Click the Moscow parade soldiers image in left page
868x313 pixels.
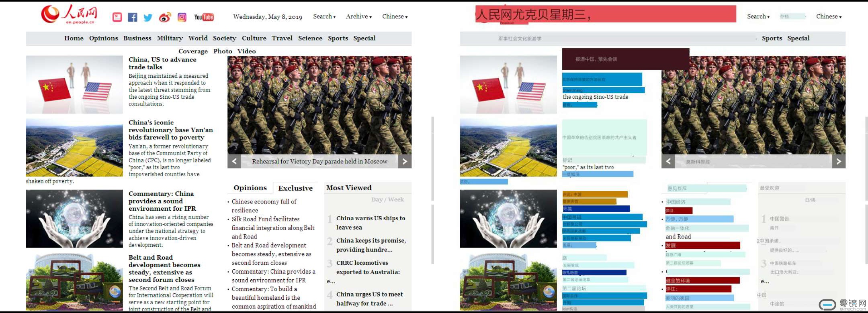319,105
